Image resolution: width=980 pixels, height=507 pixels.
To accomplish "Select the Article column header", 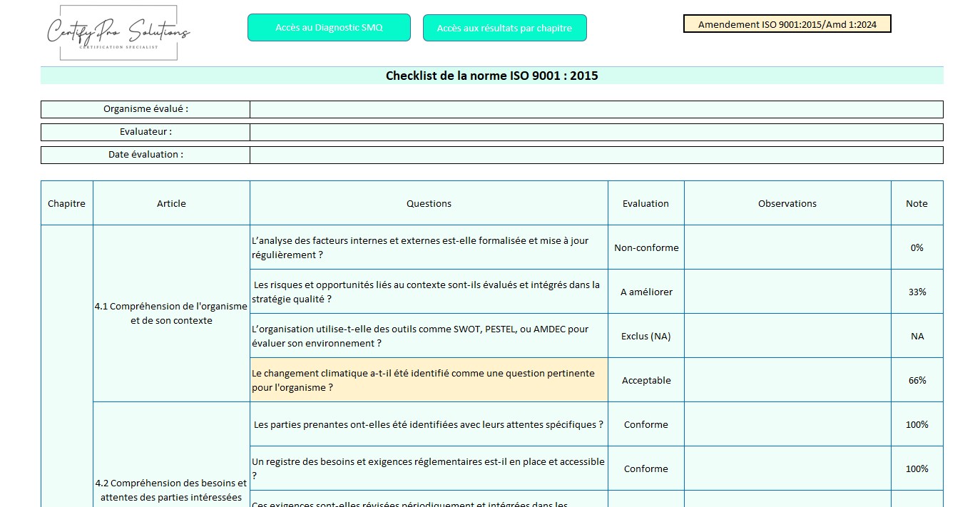I will 171,203.
